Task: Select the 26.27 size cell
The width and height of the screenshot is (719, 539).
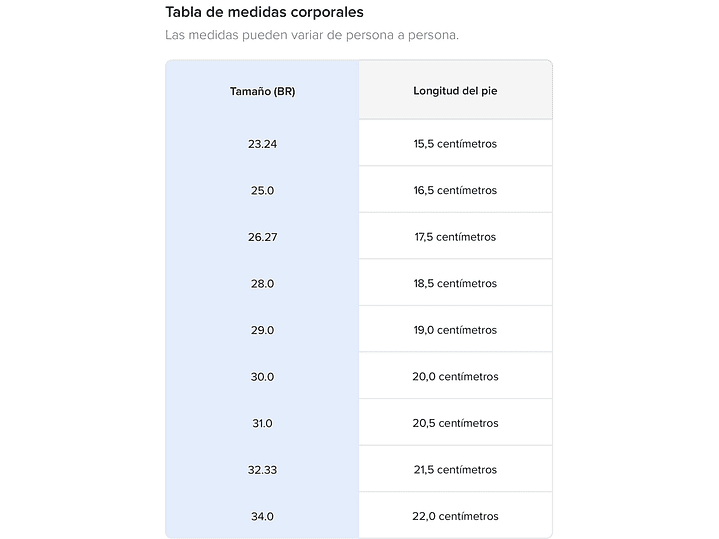Action: pos(262,237)
